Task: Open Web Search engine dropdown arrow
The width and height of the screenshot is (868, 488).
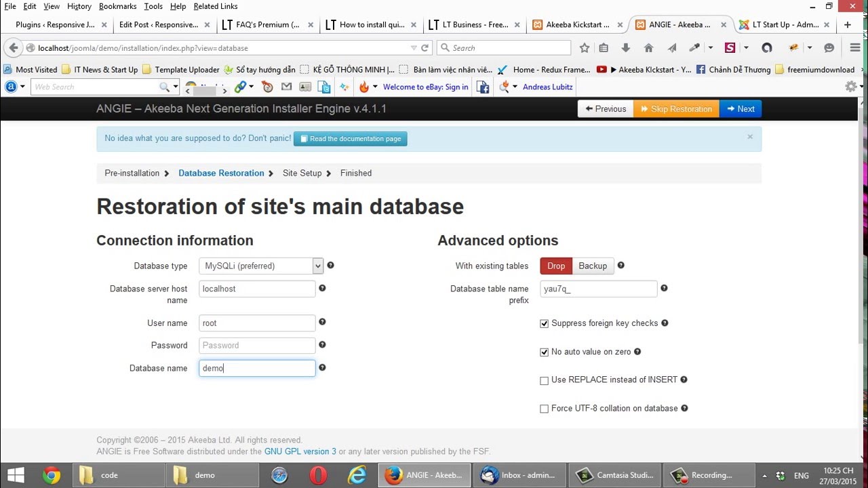Action: (176, 87)
